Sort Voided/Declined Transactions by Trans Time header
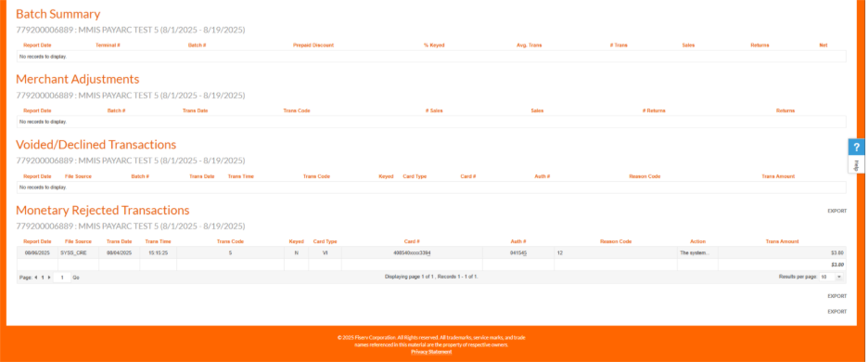 point(241,176)
